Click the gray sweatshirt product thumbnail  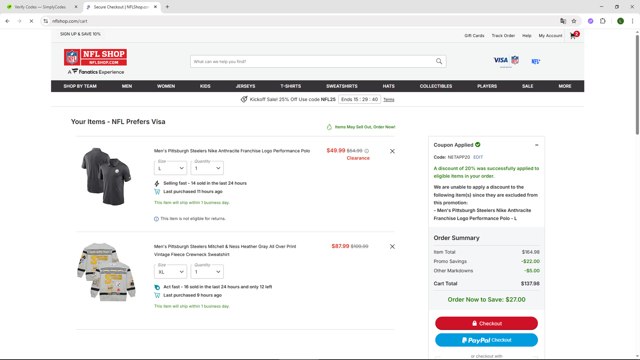pos(106,272)
